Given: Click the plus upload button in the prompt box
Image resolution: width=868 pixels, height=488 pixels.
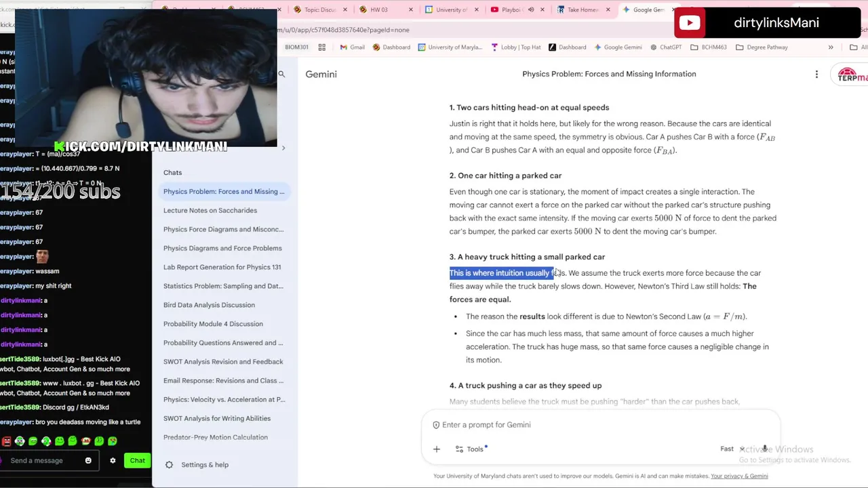Looking at the screenshot, I should (437, 449).
